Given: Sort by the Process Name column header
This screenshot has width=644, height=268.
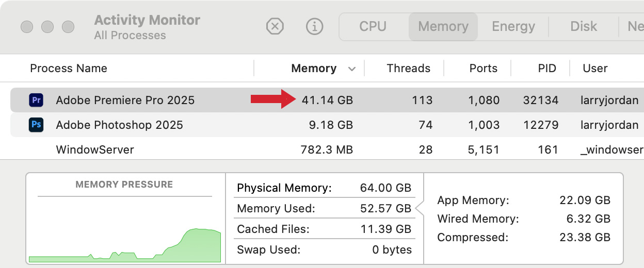Looking at the screenshot, I should click(69, 69).
